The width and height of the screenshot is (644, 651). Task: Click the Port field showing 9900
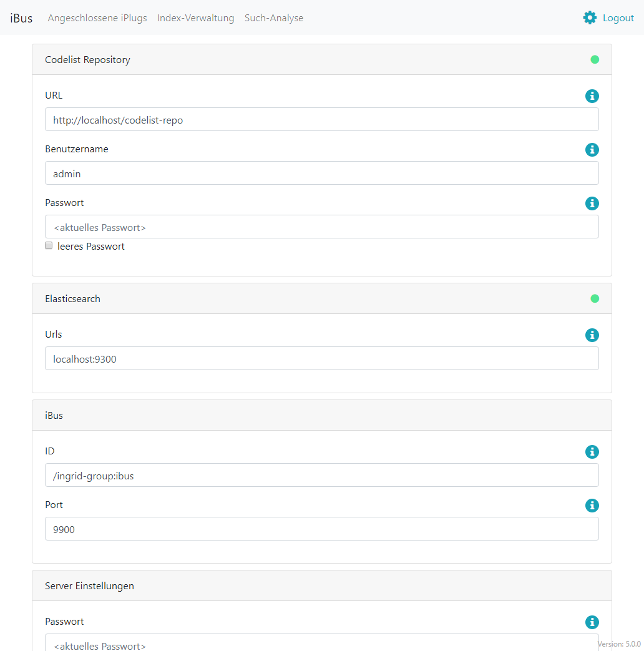321,529
